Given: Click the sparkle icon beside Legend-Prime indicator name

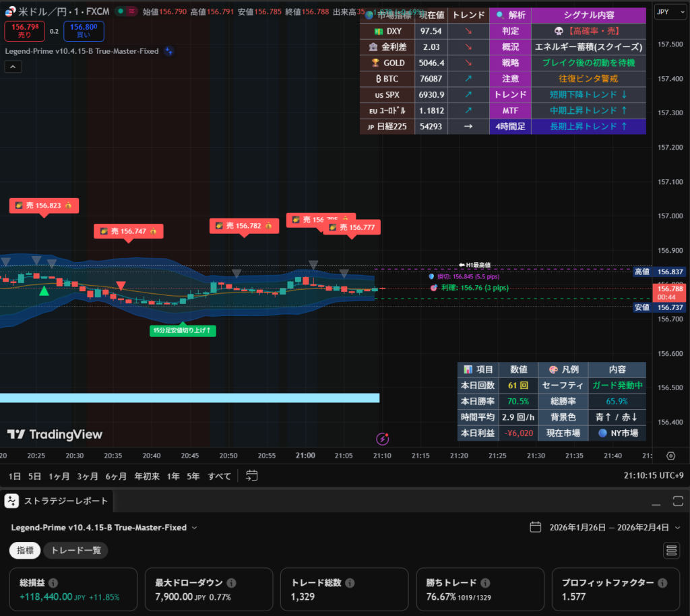Looking at the screenshot, I should 169,51.
